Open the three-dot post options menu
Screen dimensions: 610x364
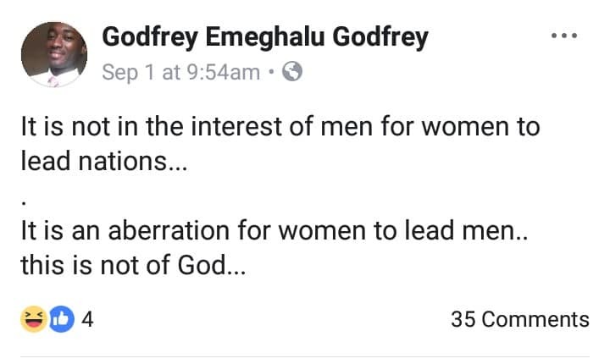coord(563,36)
